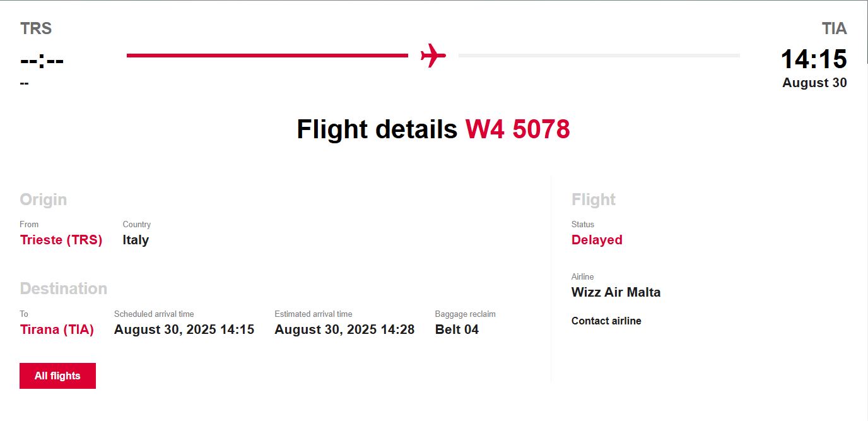Click the empty departure time placeholder

pyautogui.click(x=42, y=61)
